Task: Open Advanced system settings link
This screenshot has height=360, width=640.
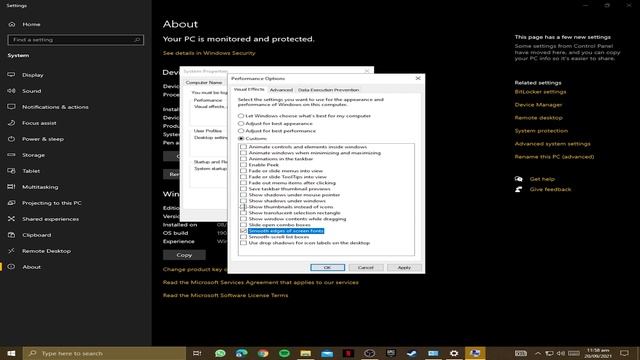Action: 552,144
